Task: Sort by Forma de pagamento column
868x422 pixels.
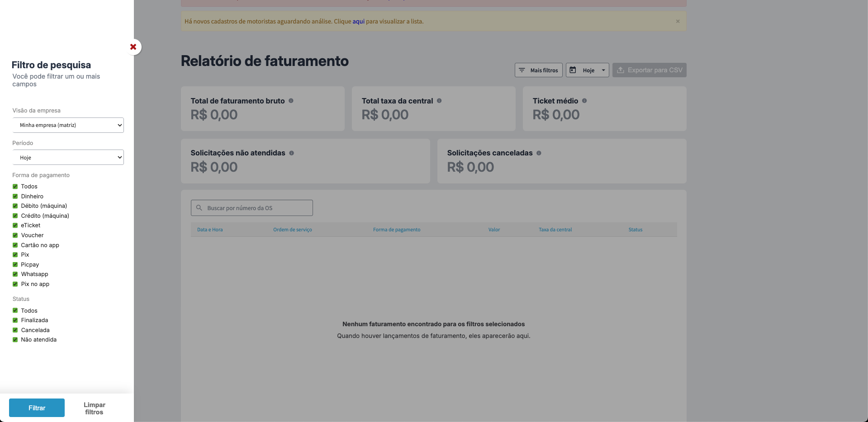Action: (397, 230)
